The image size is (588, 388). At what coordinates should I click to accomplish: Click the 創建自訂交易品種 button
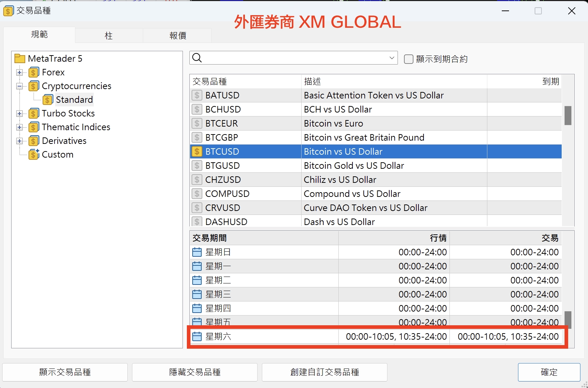click(325, 372)
